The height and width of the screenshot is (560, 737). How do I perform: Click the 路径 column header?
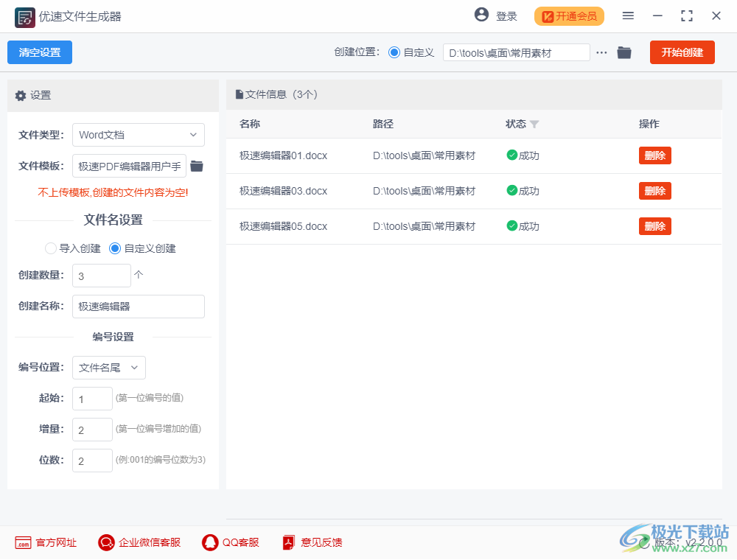pos(383,124)
